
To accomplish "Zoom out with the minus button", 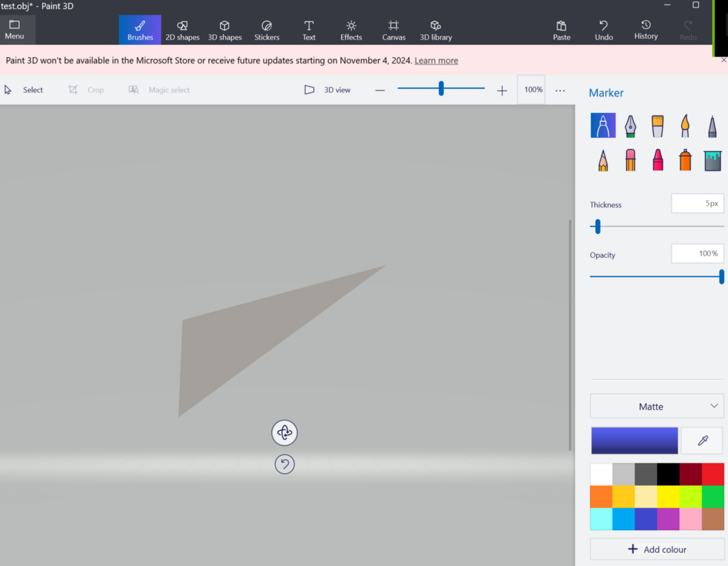I will 380,90.
